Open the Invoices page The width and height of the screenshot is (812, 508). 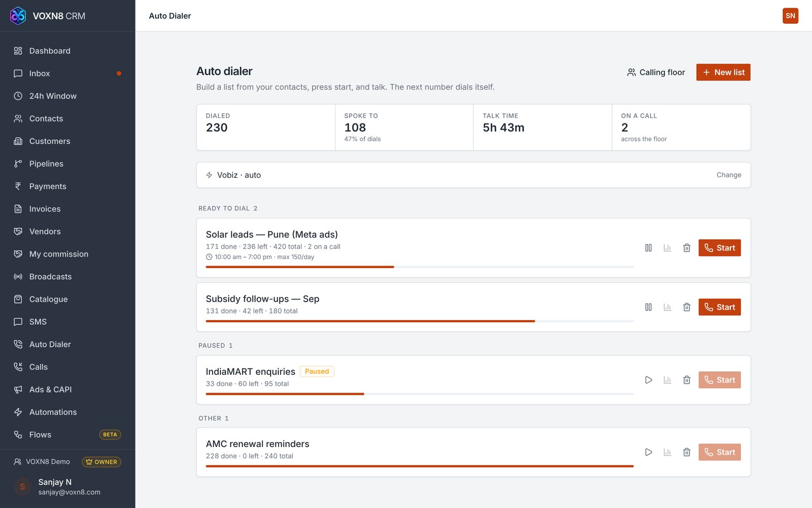(x=67, y=209)
